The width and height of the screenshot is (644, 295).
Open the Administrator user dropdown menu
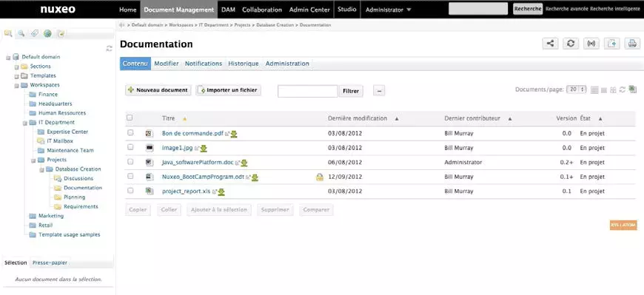point(388,10)
